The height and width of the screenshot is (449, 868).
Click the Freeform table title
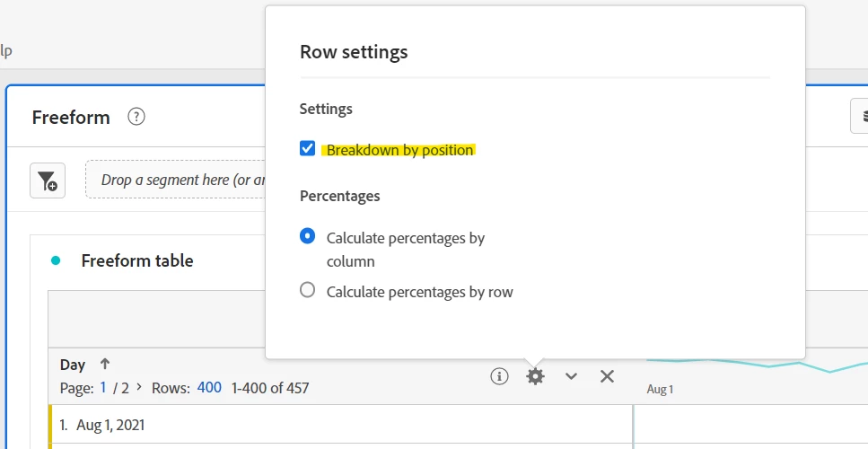(137, 261)
